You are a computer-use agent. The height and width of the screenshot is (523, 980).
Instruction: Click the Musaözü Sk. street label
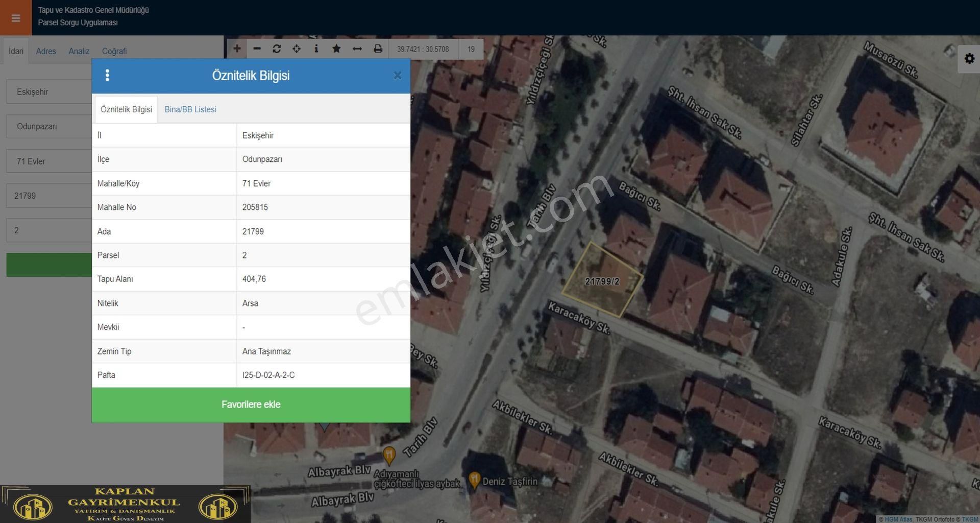pos(891,60)
